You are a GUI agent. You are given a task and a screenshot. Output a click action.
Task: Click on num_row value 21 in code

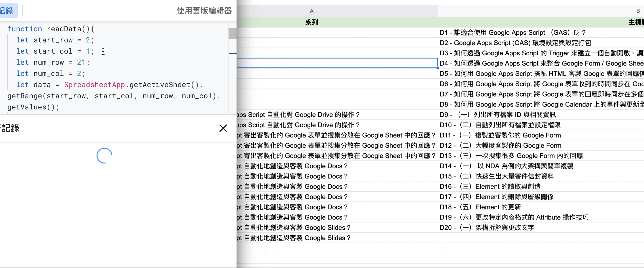(x=81, y=63)
